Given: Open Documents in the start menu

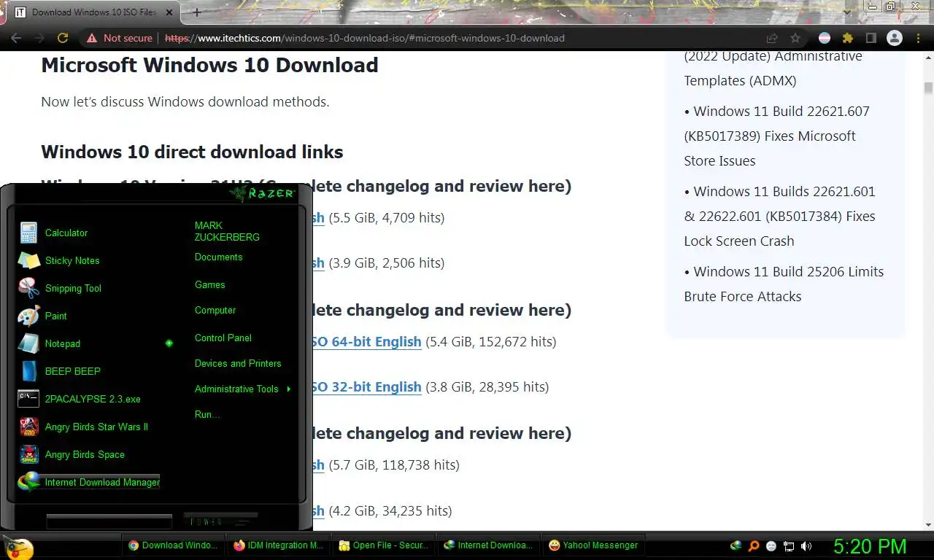Looking at the screenshot, I should [218, 257].
